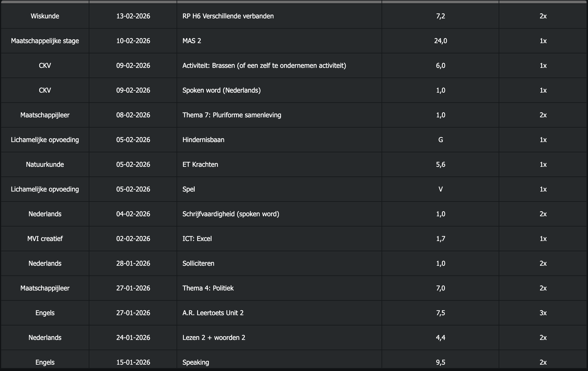Click the Solliciteren test entry
Screen dimensions: 588x371
coord(198,263)
